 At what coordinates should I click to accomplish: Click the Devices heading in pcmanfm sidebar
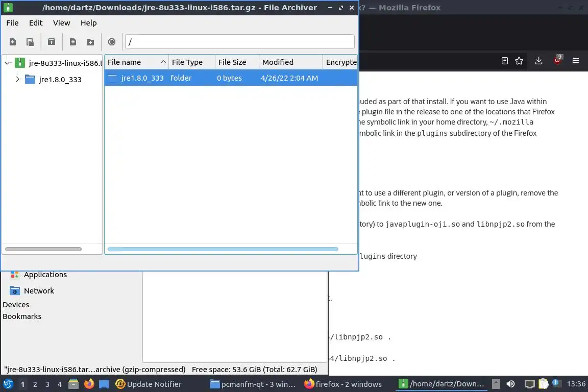click(16, 305)
